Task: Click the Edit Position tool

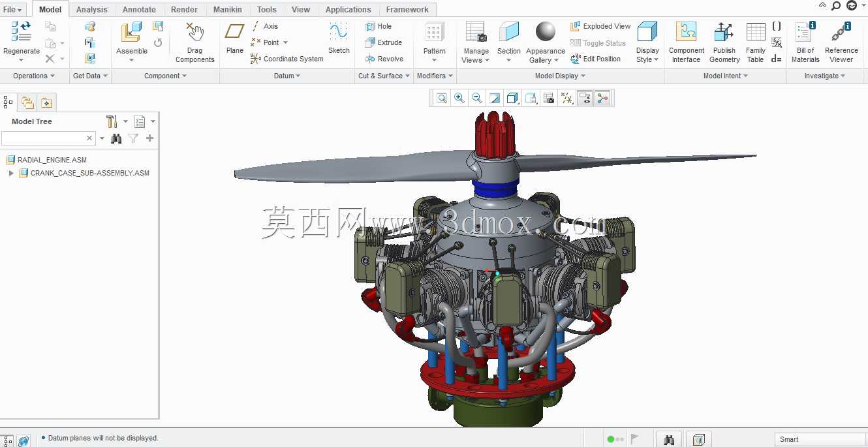Action: click(596, 59)
